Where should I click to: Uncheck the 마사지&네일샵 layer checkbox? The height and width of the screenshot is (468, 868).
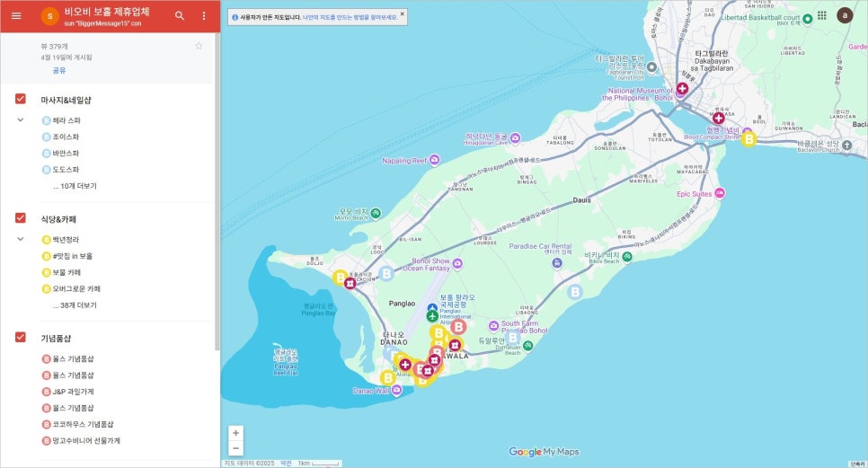21,99
